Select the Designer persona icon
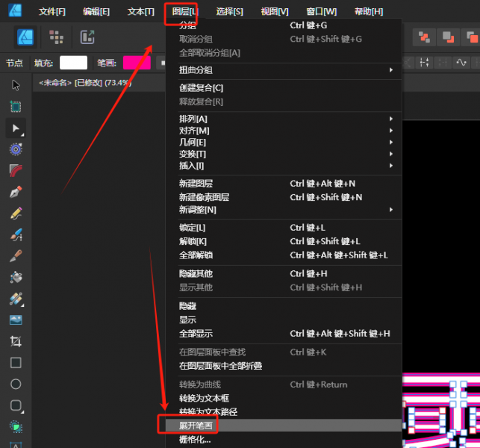The width and height of the screenshot is (480, 448). point(25,37)
